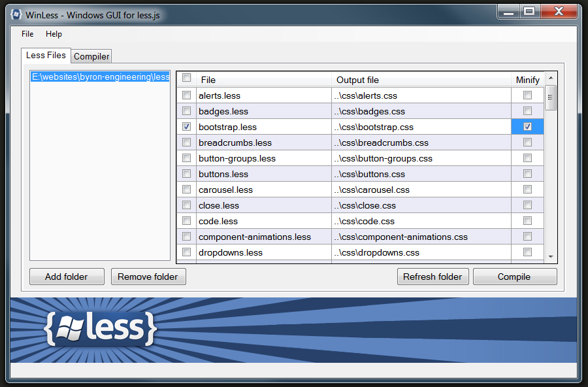Minimize the WinLess window
The width and height of the screenshot is (588, 387).
pyautogui.click(x=508, y=12)
